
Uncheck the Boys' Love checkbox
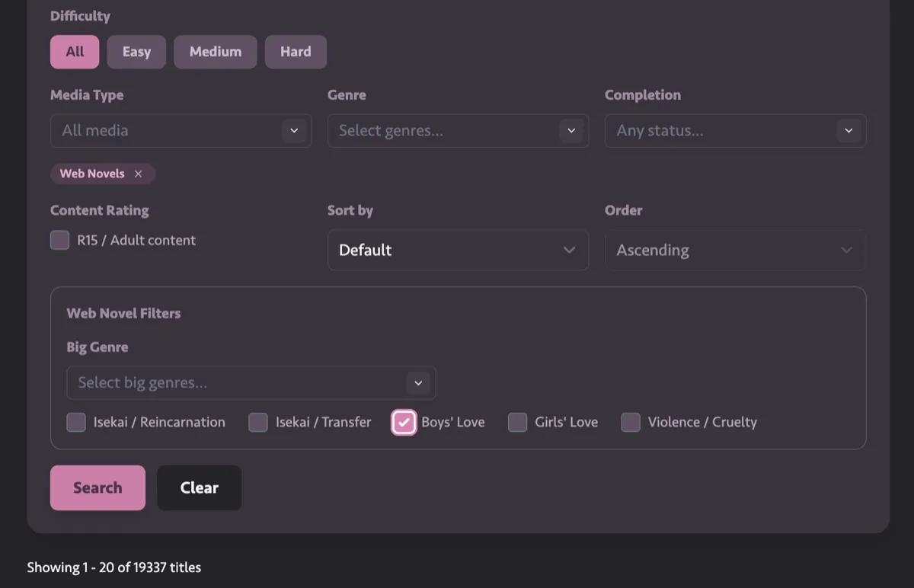(x=404, y=422)
